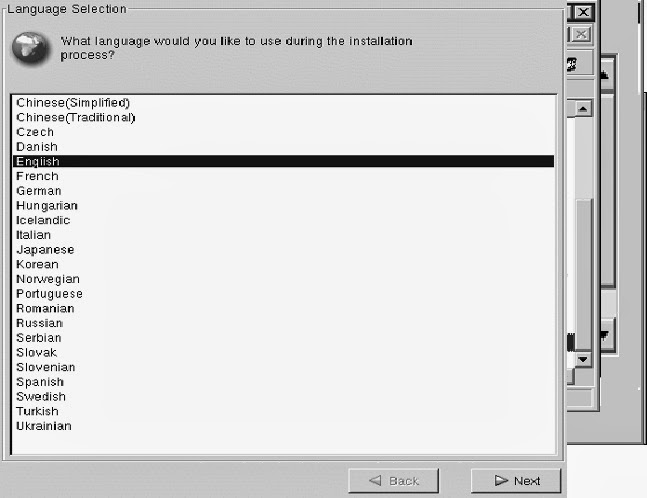Pick Portuguese from the language list
This screenshot has width=647, height=498.
click(x=283, y=294)
